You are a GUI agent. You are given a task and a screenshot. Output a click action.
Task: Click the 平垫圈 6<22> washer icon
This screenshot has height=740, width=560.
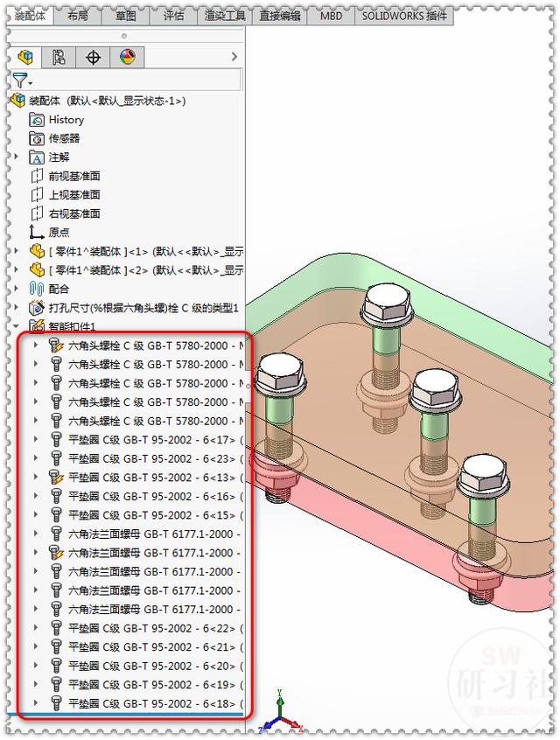pyautogui.click(x=56, y=628)
